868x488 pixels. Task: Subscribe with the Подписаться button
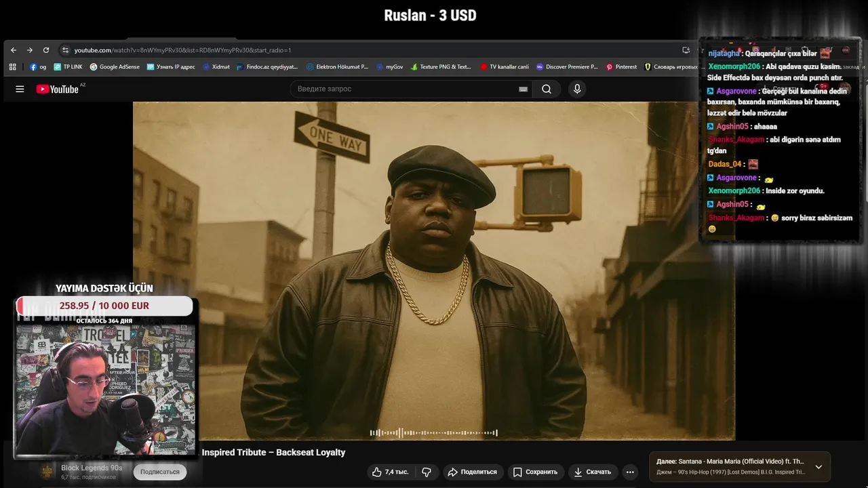tap(160, 472)
